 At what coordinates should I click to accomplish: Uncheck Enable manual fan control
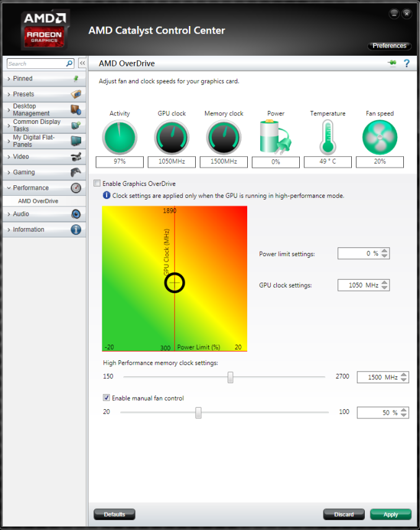tap(107, 397)
